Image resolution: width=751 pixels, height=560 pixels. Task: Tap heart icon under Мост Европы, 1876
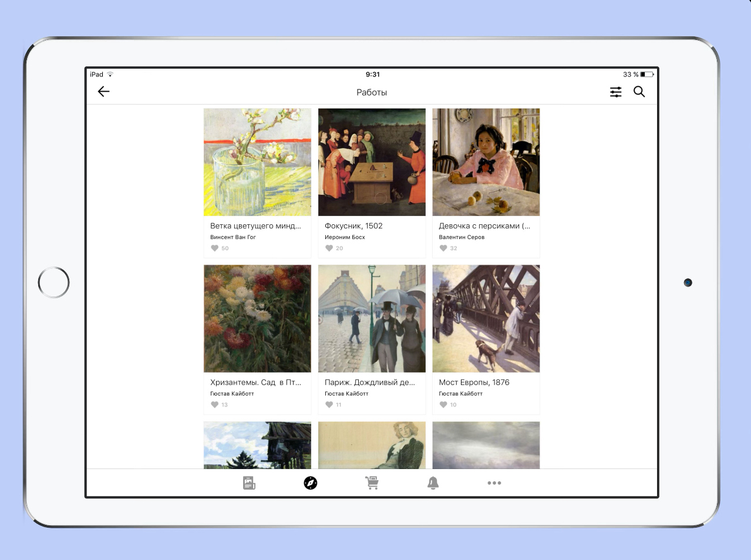[x=443, y=404]
